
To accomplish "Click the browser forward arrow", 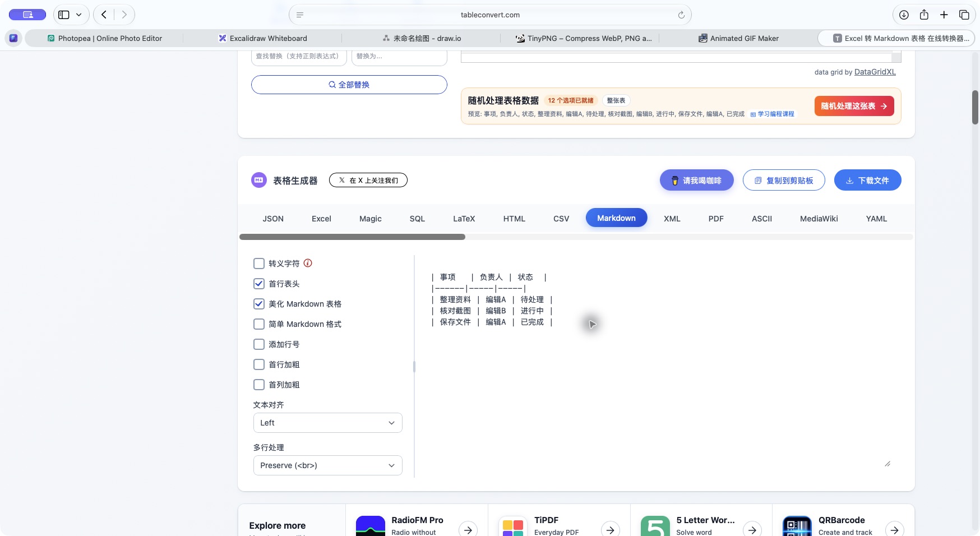I will tap(124, 15).
